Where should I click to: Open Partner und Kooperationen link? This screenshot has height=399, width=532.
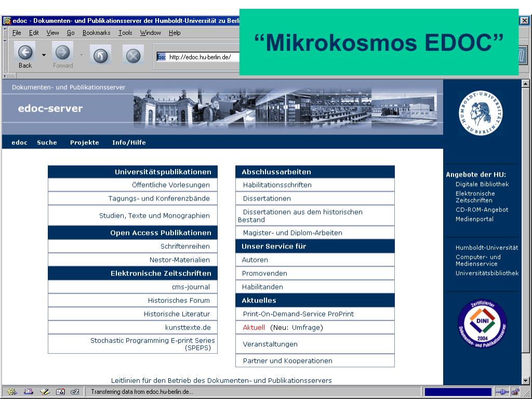coord(287,361)
